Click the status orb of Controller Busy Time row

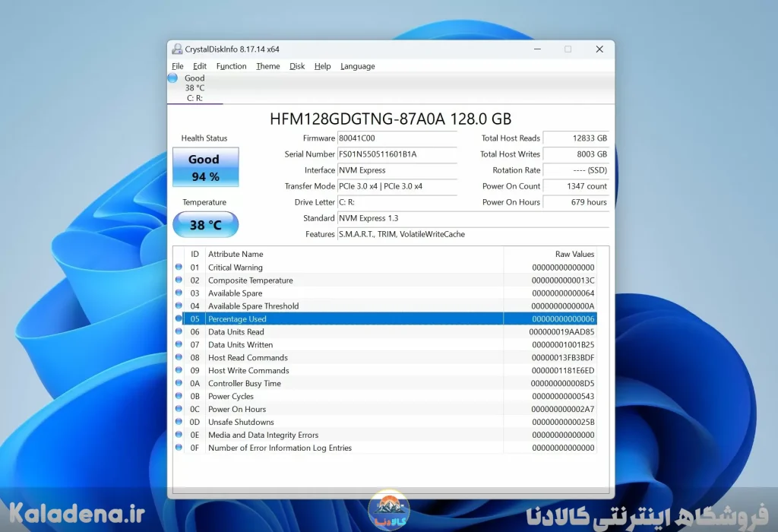(179, 382)
